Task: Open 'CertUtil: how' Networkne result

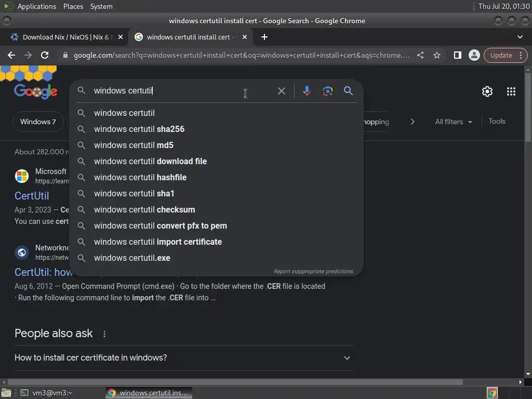Action: 43,272
